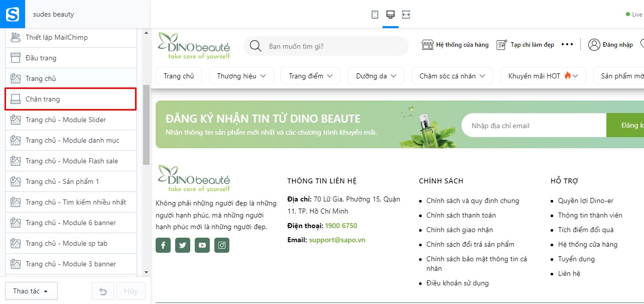This screenshot has height=304, width=644.
Task: Open Chính sách giao nhận link
Action: [460, 230]
